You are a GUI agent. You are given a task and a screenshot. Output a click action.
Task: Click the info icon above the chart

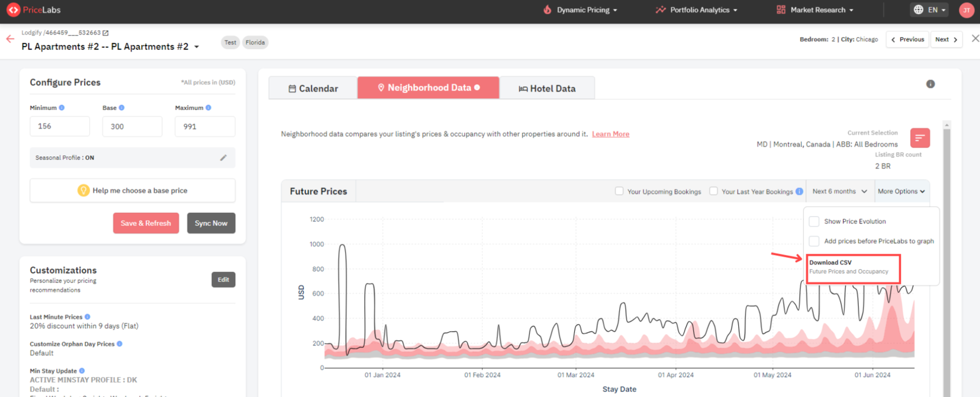(930, 84)
